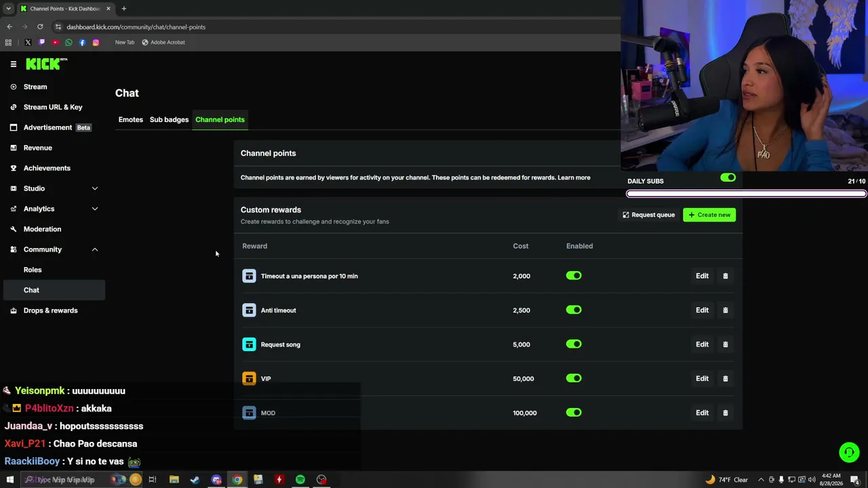This screenshot has height=488, width=868.
Task: Click Create new reward button
Action: (709, 215)
